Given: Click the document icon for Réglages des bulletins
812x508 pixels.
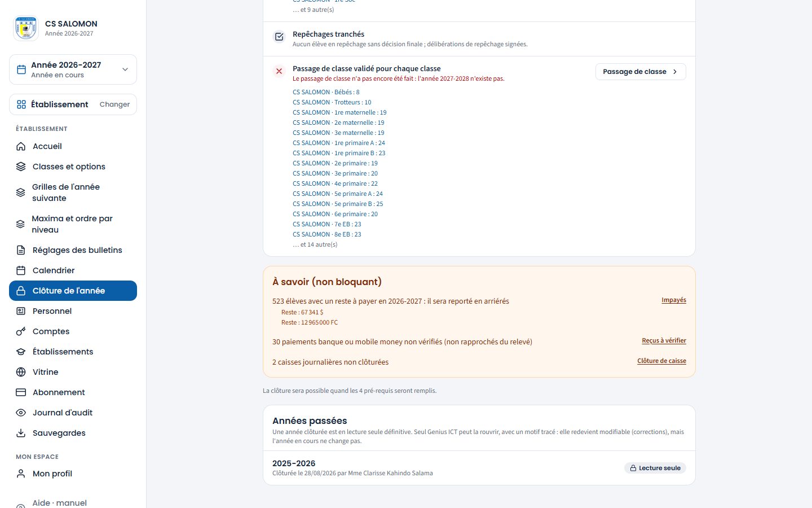Looking at the screenshot, I should point(21,250).
